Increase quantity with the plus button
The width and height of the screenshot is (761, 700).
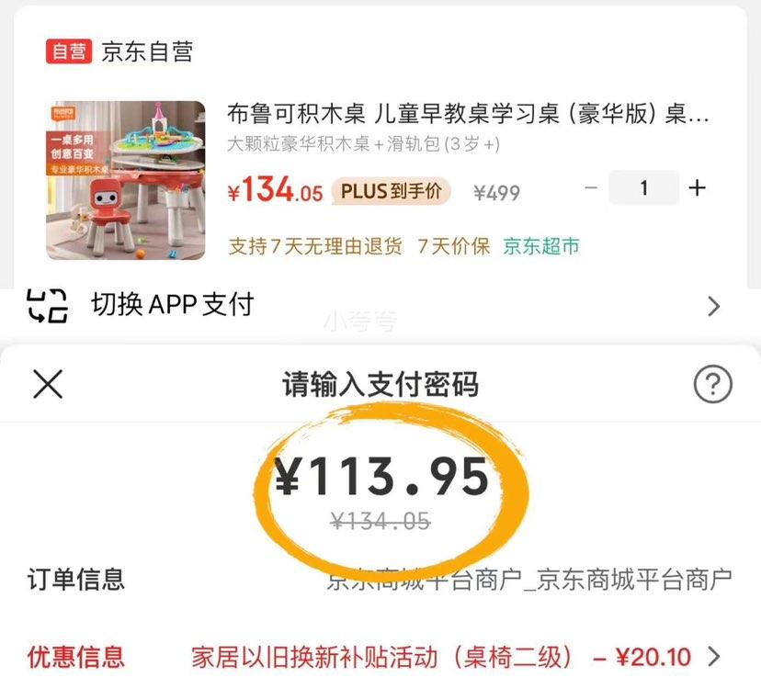(697, 187)
